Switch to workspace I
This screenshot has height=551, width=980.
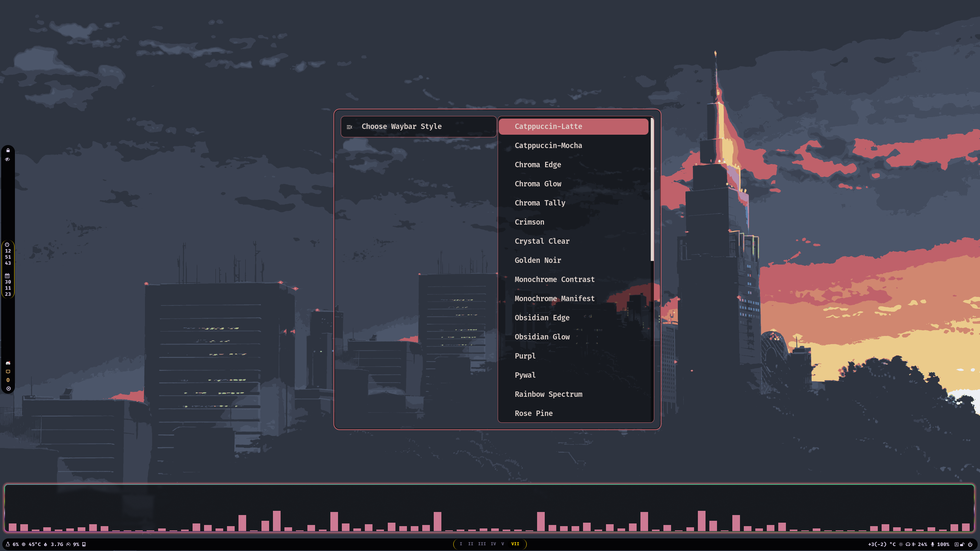(x=461, y=544)
